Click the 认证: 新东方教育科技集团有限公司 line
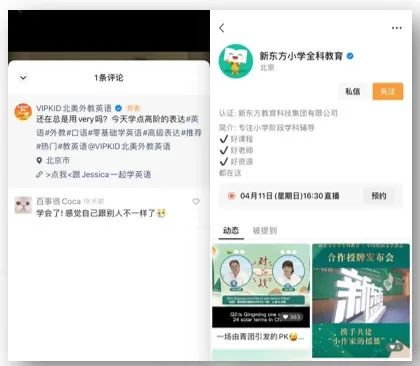The image size is (420, 366). tap(278, 113)
